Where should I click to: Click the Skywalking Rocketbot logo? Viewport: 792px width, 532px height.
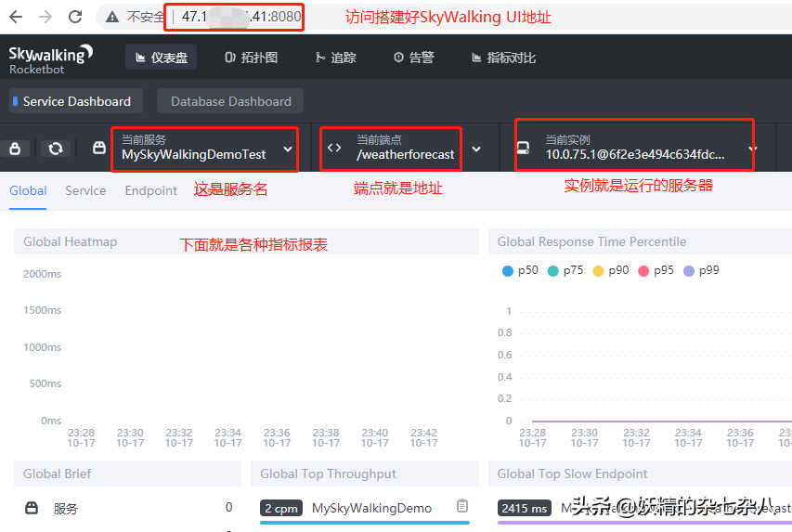50,59
